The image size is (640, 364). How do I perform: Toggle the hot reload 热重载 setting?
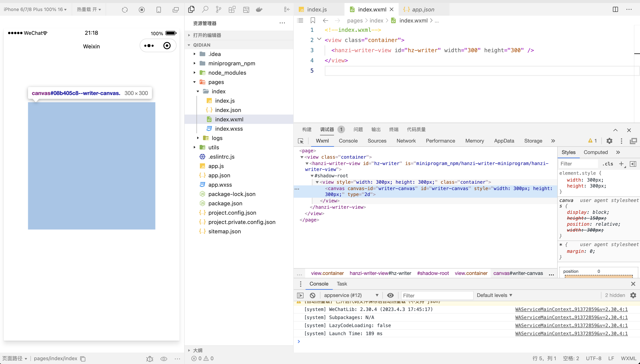tap(89, 10)
